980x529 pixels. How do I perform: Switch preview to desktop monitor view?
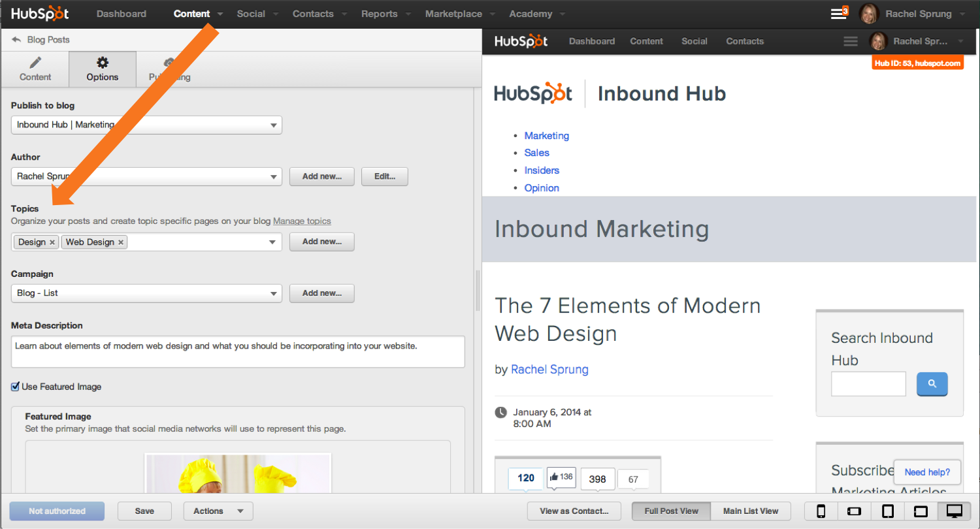[x=954, y=511]
